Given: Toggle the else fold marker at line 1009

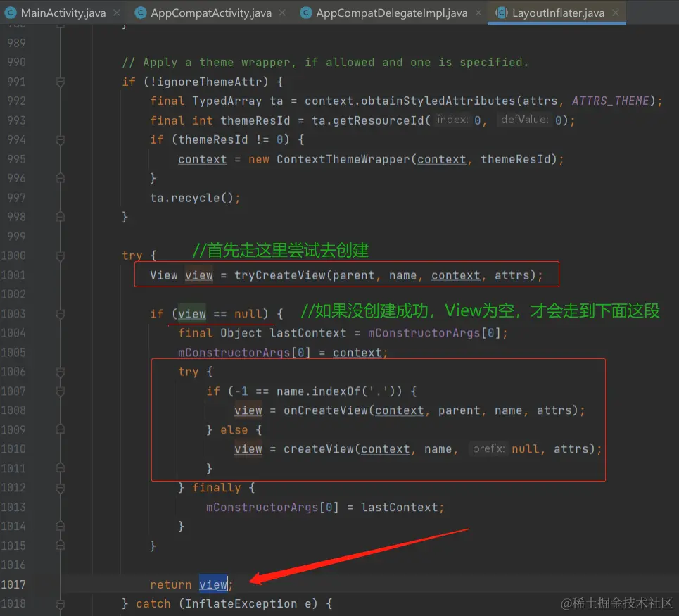Looking at the screenshot, I should (61, 429).
